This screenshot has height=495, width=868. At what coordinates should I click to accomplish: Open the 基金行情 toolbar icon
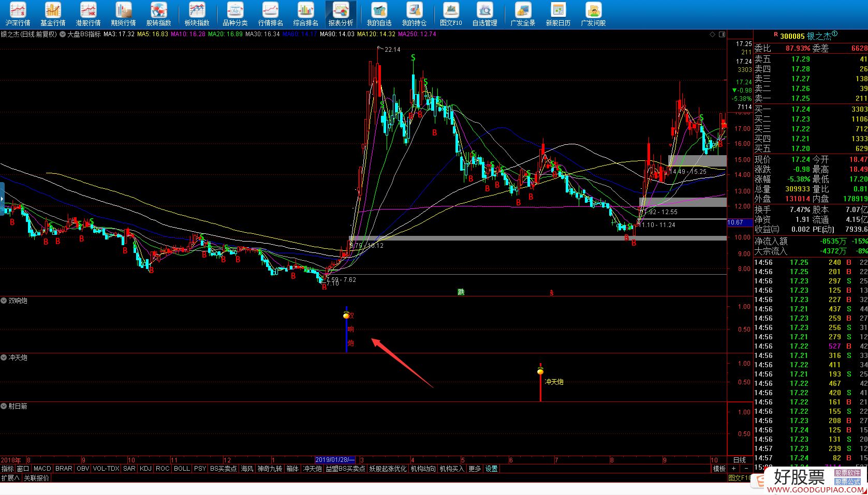[x=53, y=14]
